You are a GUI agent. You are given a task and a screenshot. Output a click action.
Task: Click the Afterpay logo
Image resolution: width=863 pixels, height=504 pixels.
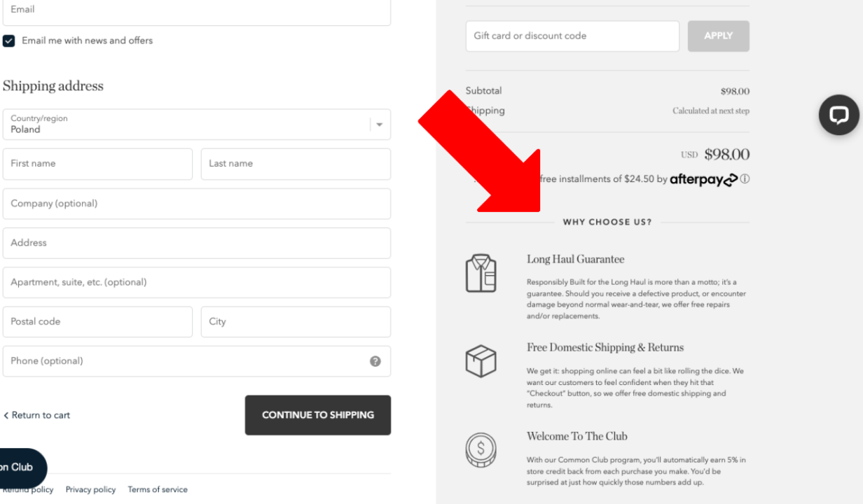(703, 180)
